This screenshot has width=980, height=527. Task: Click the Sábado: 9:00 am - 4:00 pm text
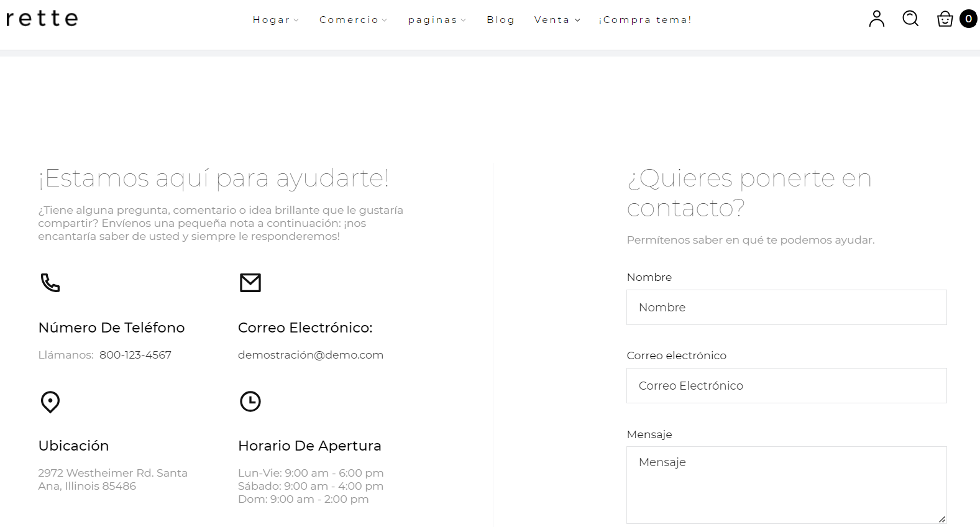(311, 486)
